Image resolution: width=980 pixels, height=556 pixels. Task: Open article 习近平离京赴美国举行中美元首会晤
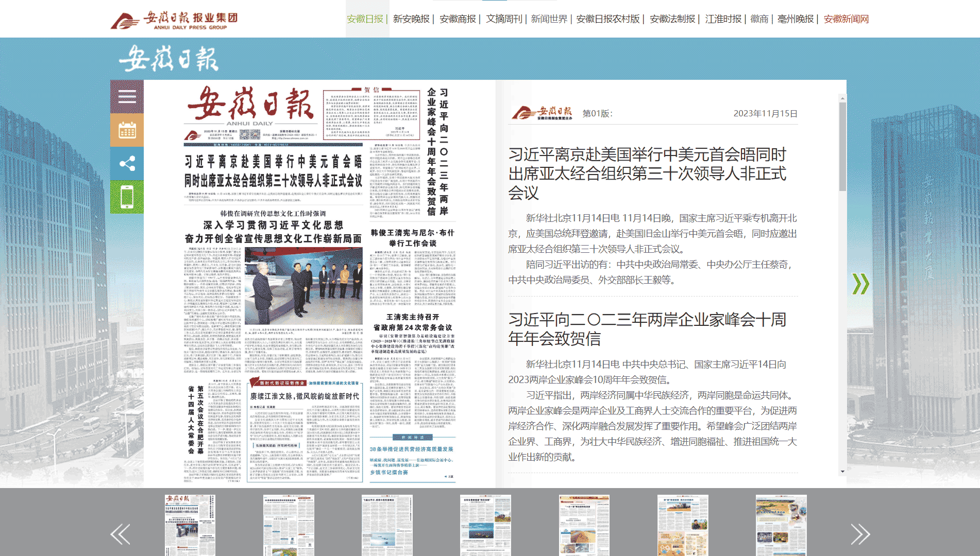(647, 173)
